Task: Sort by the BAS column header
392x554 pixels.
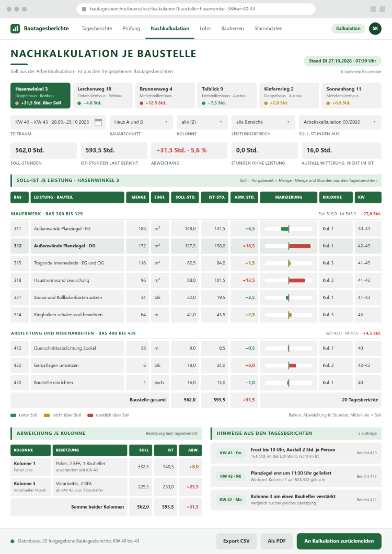Action: pyautogui.click(x=19, y=198)
